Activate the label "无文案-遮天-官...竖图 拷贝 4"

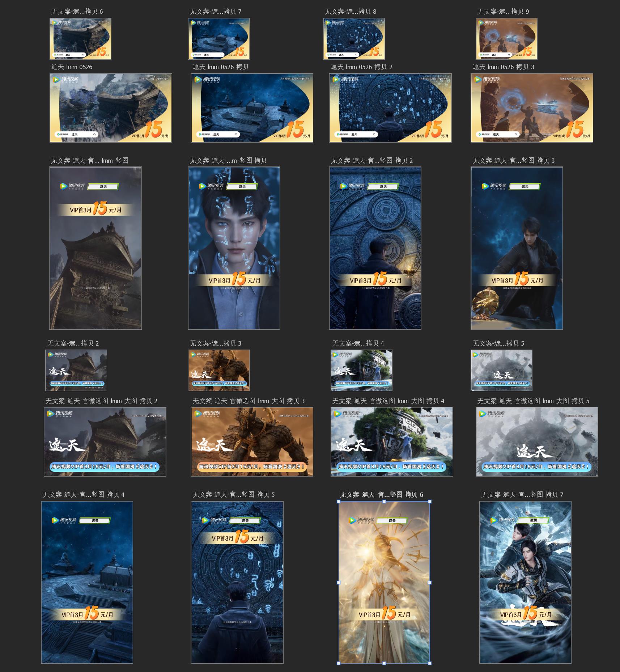point(84,495)
